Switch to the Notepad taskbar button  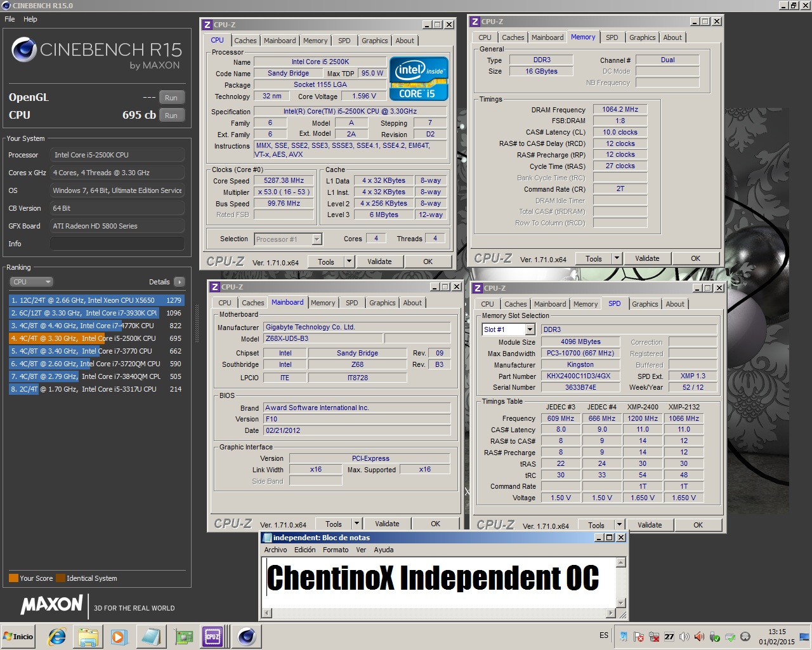coord(151,637)
